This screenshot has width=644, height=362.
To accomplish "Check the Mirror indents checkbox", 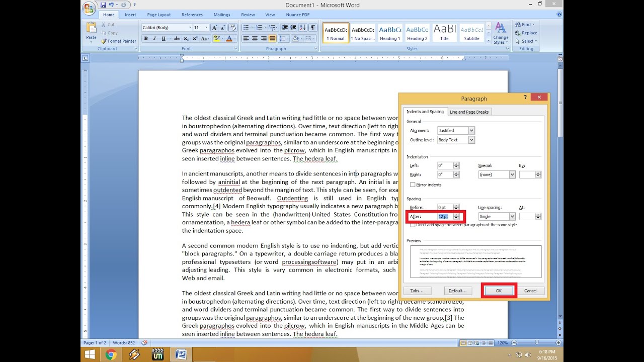I will tap(413, 185).
